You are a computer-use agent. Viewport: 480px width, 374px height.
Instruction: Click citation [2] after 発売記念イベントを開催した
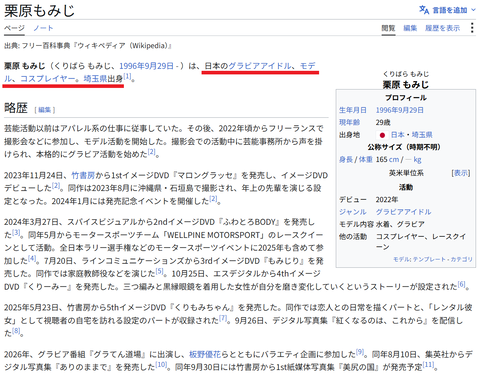click(213, 199)
